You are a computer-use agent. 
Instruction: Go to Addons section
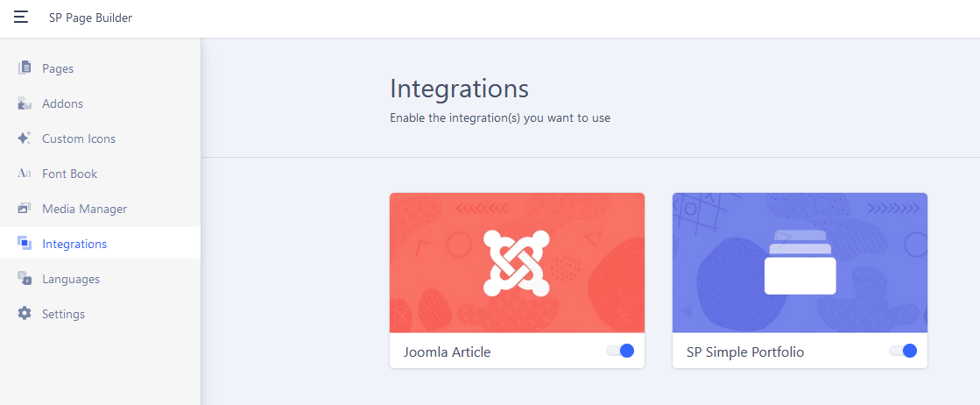(x=63, y=103)
